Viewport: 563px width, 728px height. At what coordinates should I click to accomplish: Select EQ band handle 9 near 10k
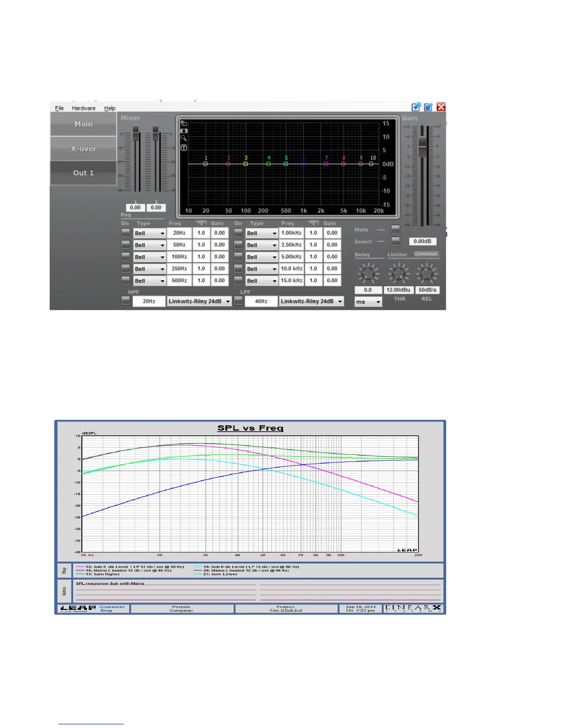[x=361, y=164]
